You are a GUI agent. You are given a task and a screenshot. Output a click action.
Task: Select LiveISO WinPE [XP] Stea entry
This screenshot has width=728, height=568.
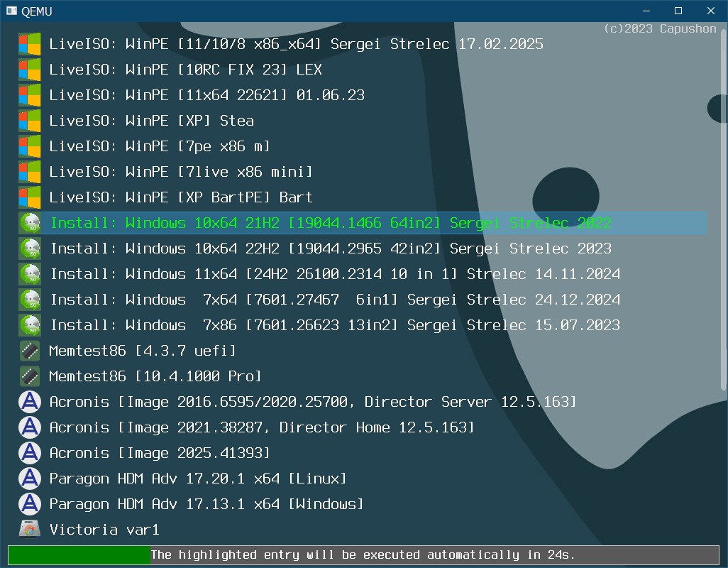click(151, 121)
